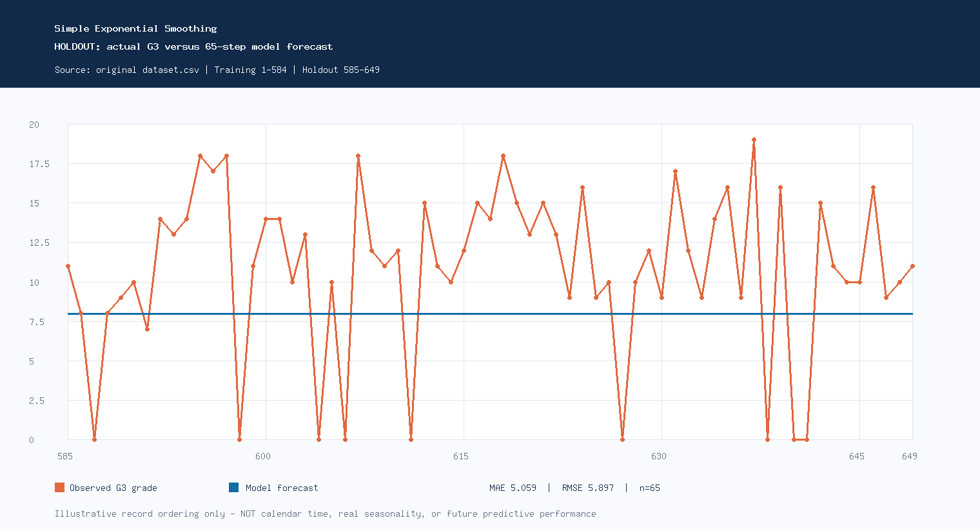This screenshot has height=529, width=980.
Task: Click the final observed data point at record 649
Action: [x=912, y=266]
